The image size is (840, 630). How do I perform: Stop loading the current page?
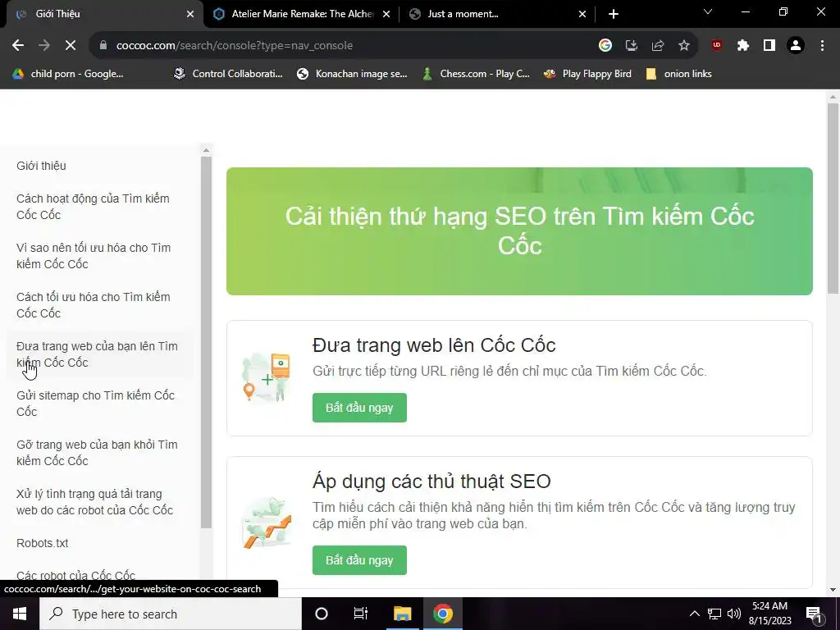pos(71,46)
